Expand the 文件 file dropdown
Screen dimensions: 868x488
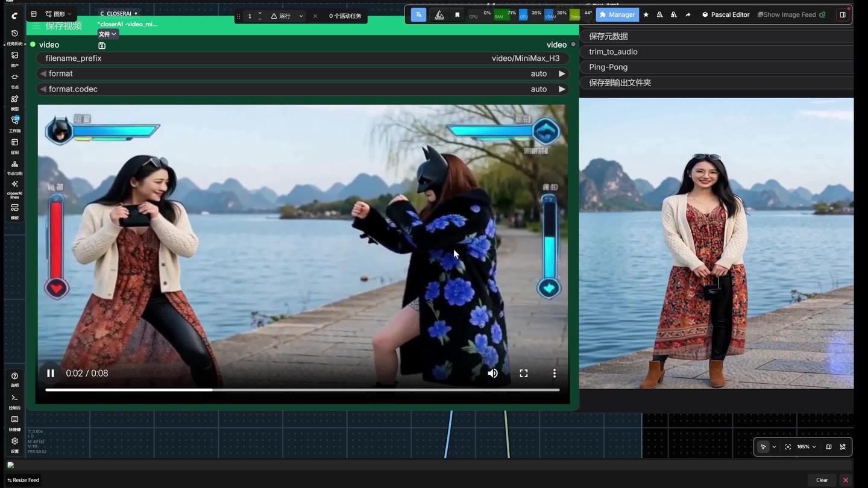coord(107,34)
